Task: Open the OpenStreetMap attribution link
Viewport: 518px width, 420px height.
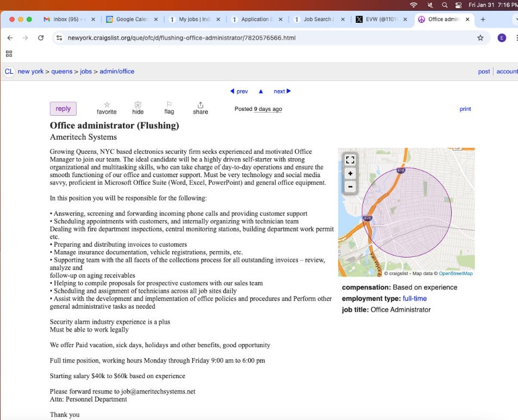Action: tap(455, 273)
